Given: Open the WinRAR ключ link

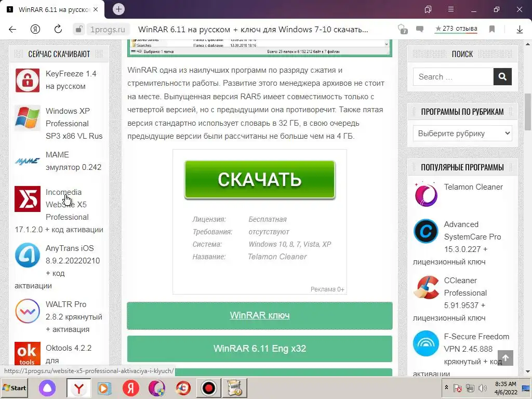Looking at the screenshot, I should pos(260,315).
